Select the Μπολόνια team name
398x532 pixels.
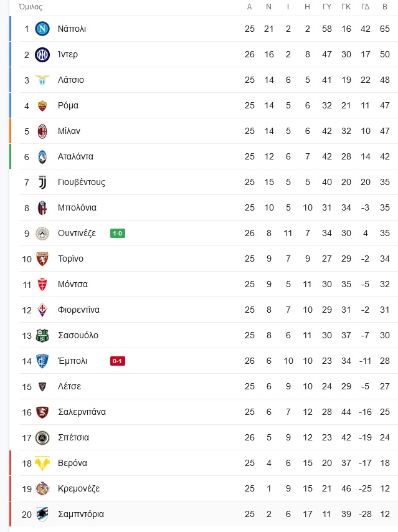77,207
